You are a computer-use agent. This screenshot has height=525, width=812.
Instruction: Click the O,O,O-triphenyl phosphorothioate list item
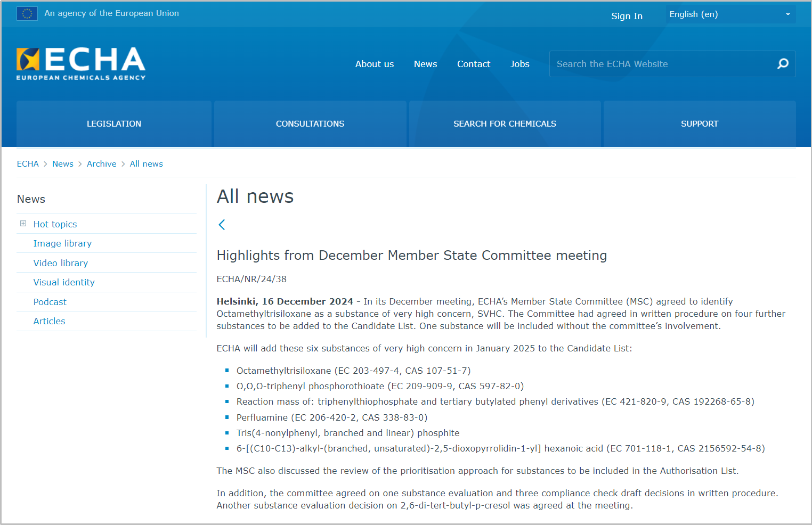click(380, 386)
